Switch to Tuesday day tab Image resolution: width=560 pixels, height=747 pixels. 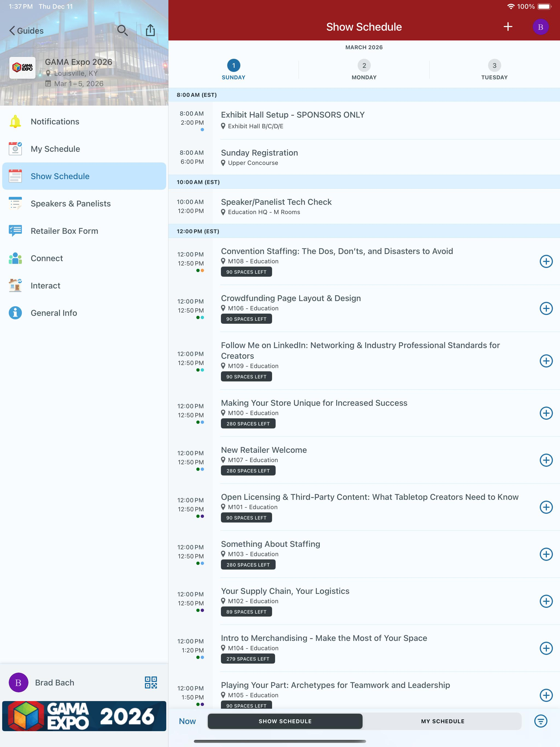494,70
